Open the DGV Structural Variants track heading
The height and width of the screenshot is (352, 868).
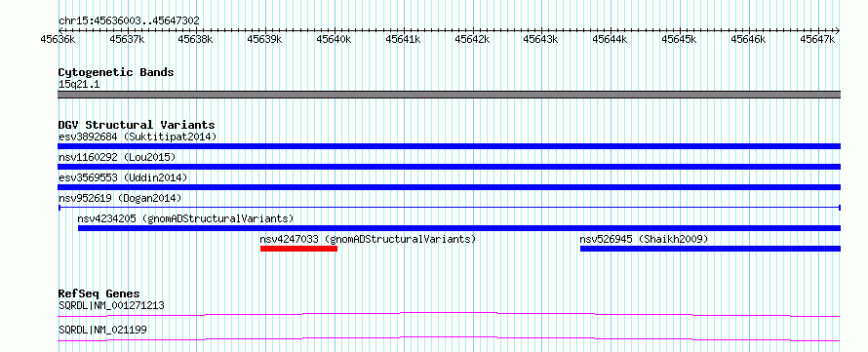pos(137,125)
